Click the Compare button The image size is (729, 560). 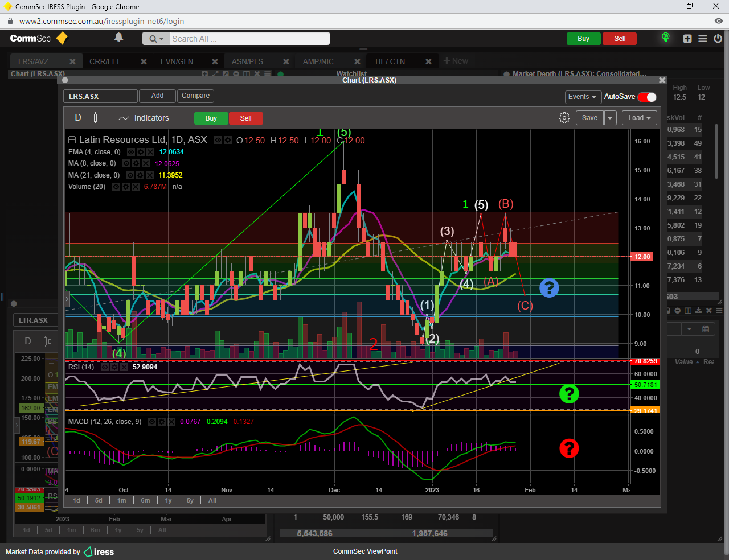click(195, 96)
